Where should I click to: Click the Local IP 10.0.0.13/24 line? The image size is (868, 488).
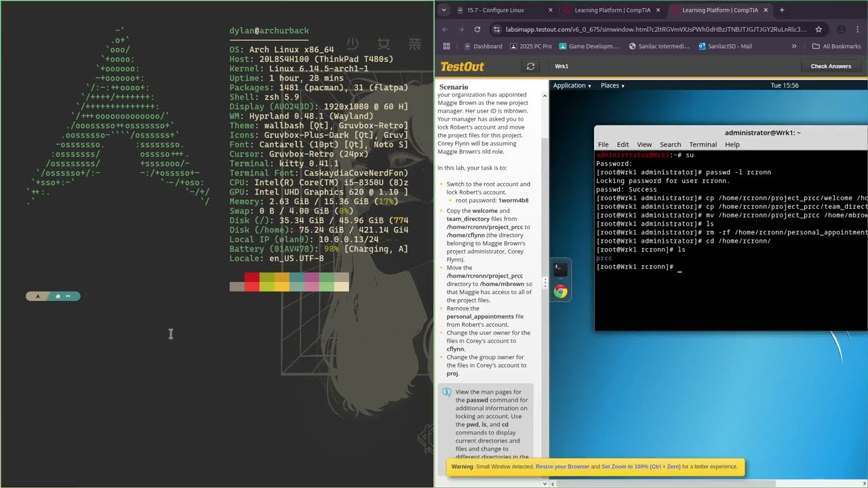pos(304,239)
